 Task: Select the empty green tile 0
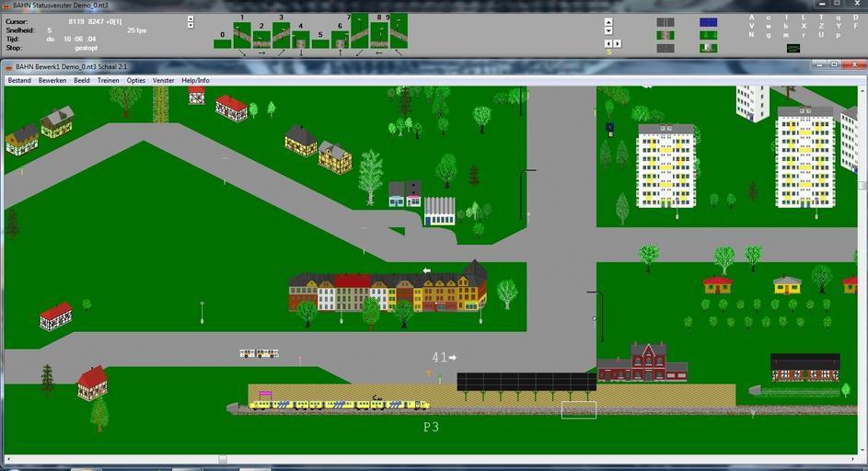[x=222, y=42]
